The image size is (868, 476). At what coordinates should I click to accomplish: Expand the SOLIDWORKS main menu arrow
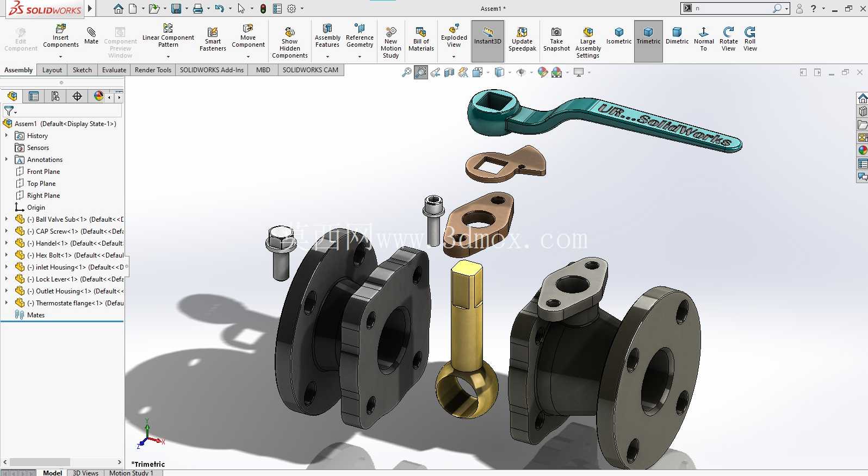[90, 9]
